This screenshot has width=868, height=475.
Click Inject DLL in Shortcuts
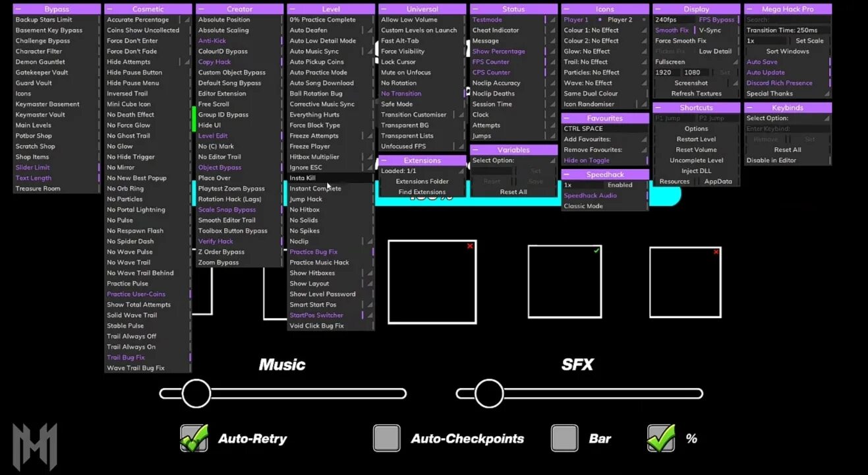(x=696, y=171)
